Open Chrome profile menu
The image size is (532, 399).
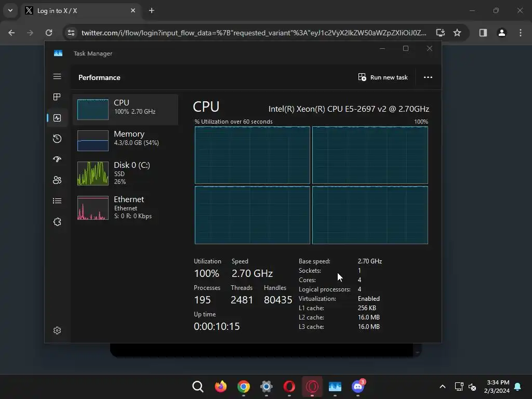(502, 33)
